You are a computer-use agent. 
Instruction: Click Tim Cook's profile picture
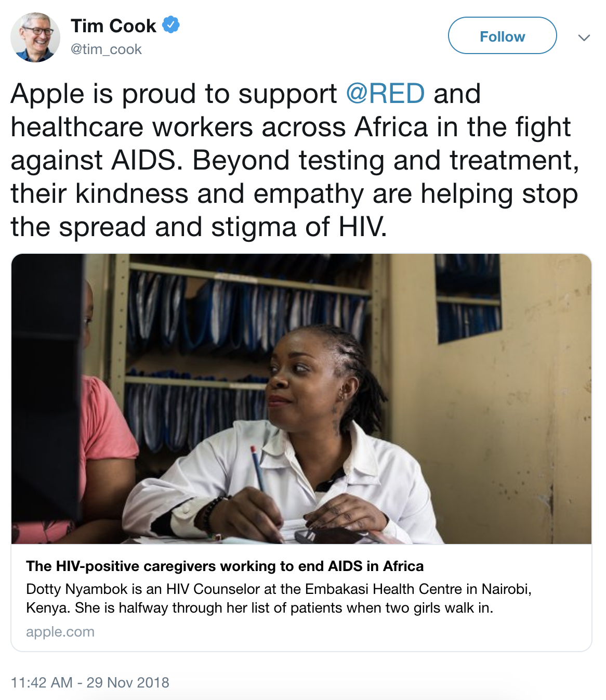(35, 37)
